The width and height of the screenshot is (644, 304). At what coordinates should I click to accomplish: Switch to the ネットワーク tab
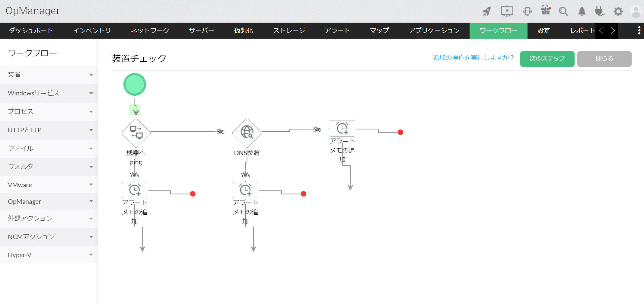click(x=150, y=30)
